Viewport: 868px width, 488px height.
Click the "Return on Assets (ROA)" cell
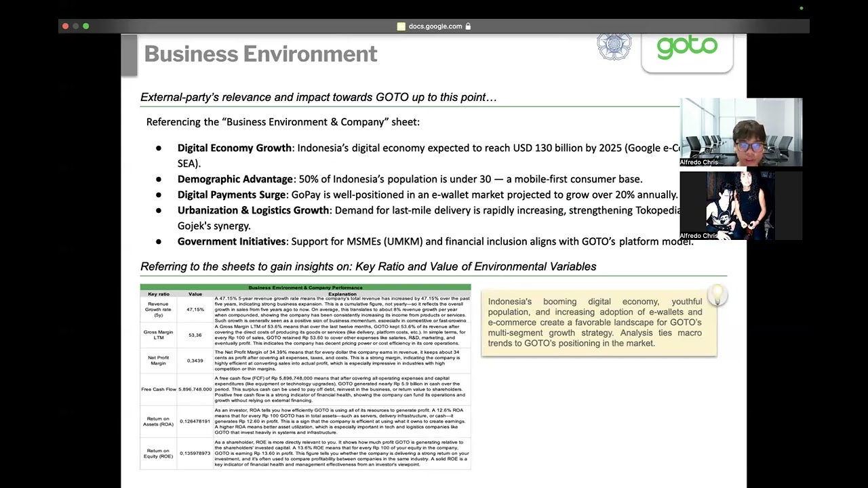coord(159,422)
